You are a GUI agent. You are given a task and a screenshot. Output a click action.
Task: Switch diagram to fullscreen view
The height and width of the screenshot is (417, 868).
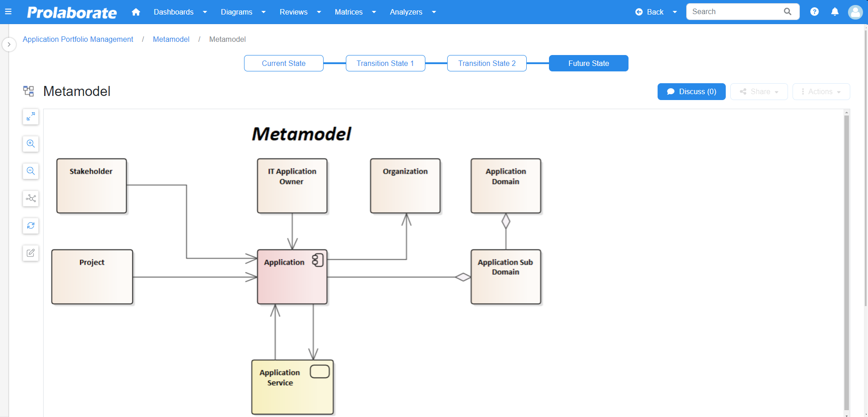click(x=30, y=117)
